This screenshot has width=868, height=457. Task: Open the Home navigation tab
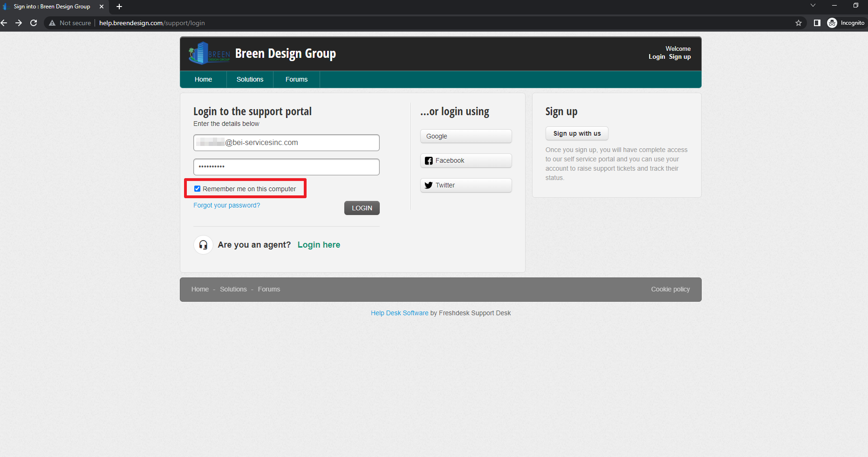(x=203, y=79)
